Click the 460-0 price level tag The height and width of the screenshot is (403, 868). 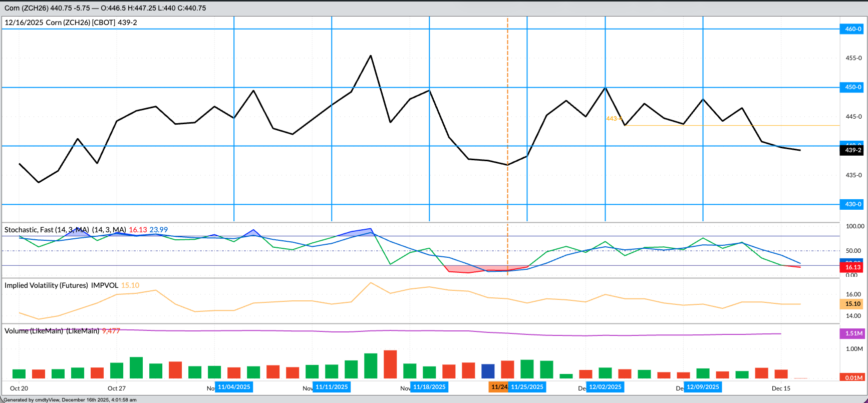click(853, 29)
